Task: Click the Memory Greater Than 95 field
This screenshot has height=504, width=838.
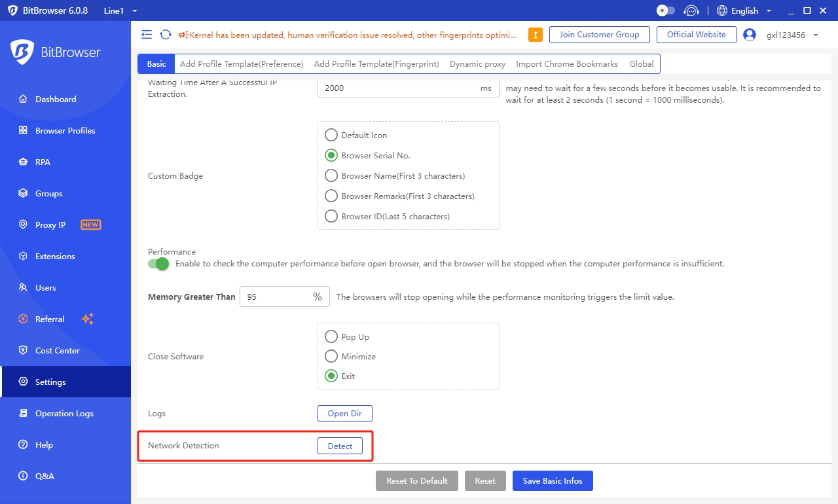Action: tap(285, 297)
